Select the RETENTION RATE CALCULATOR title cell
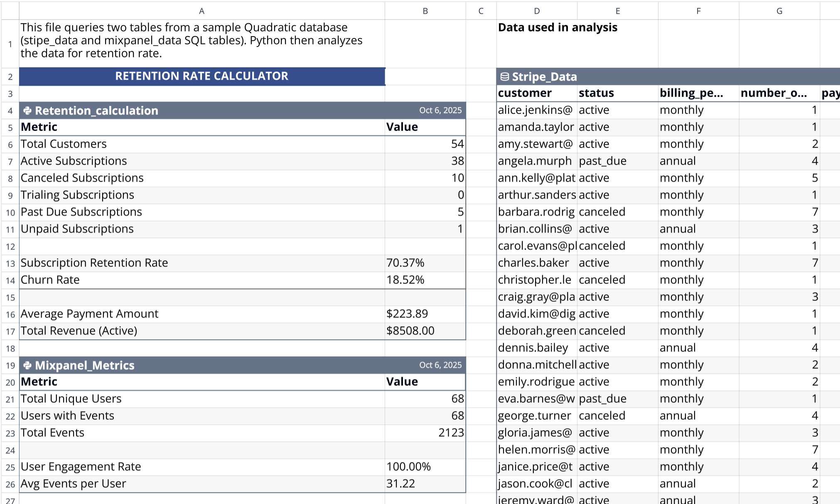Viewport: 840px width, 504px height. 202,76
